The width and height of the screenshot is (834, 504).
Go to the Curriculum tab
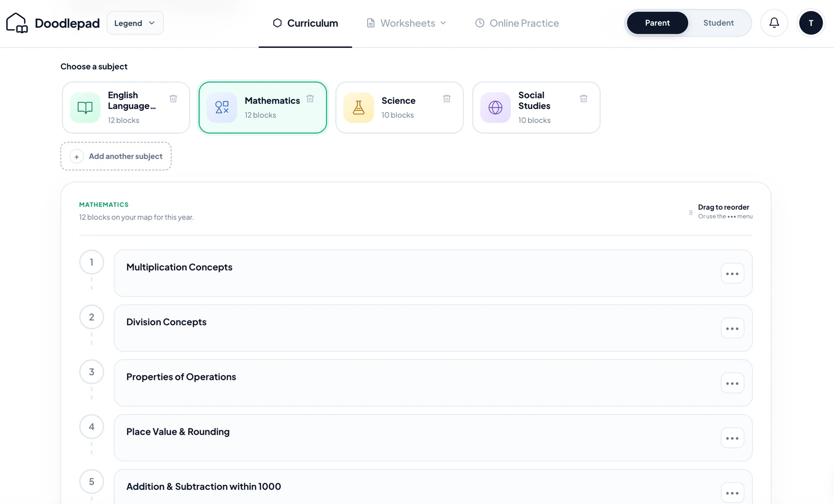[x=305, y=23]
